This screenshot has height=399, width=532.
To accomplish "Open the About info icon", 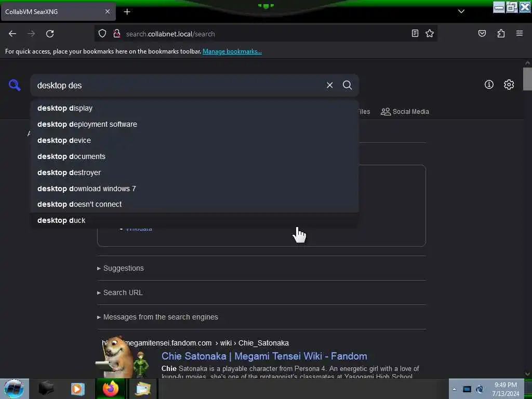I will coord(489,85).
